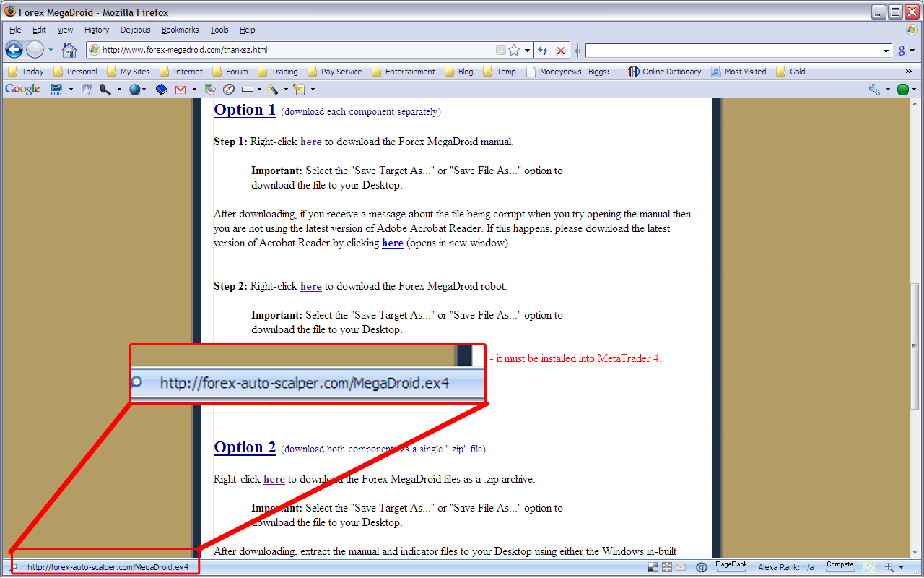The height and width of the screenshot is (578, 924).
Task: Click the empty search box field
Action: tap(733, 51)
